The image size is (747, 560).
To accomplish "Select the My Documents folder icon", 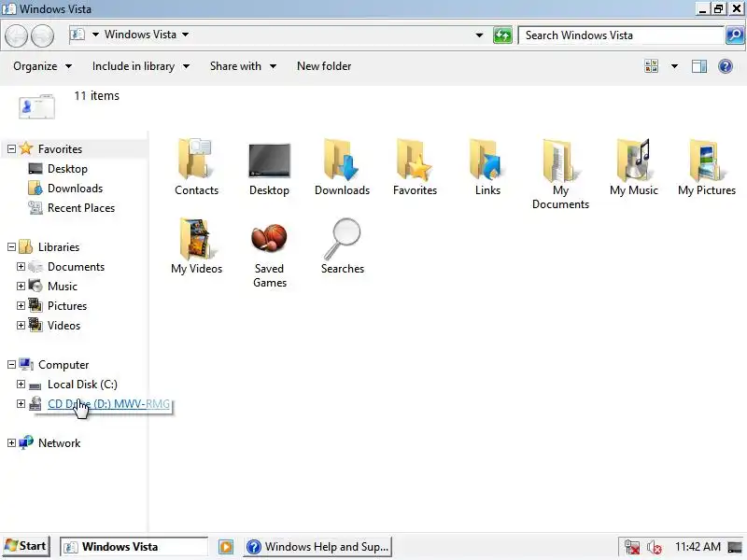I will click(560, 160).
